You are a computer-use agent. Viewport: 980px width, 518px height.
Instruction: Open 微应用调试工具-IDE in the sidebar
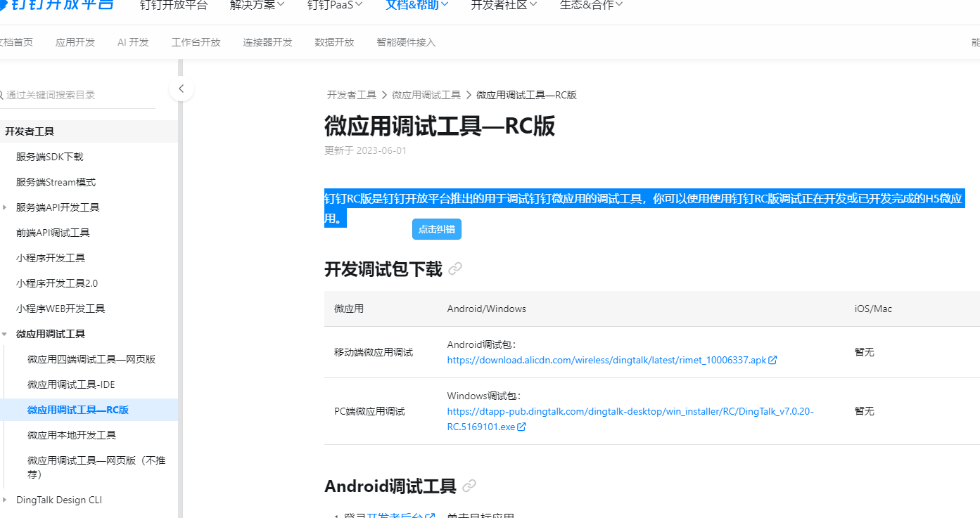pyautogui.click(x=71, y=384)
